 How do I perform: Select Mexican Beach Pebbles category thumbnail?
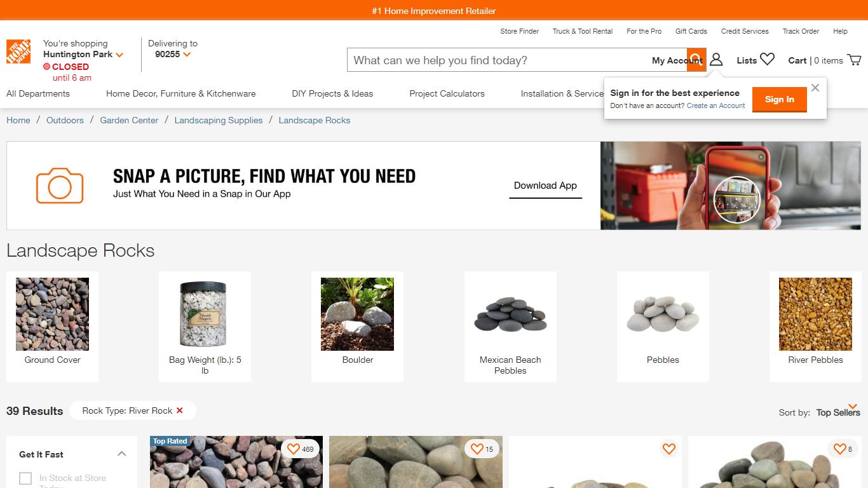[x=510, y=327]
